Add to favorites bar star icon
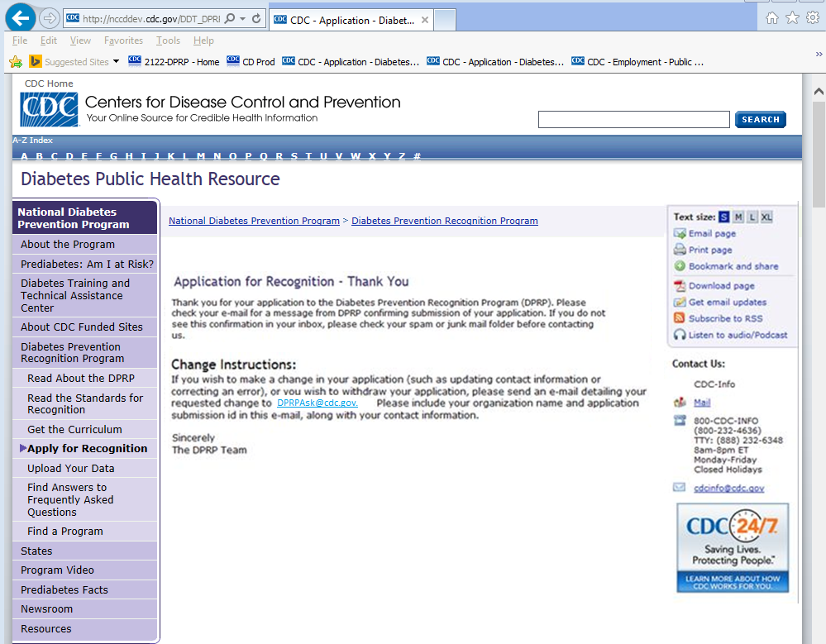This screenshot has width=826, height=644. pos(16,62)
